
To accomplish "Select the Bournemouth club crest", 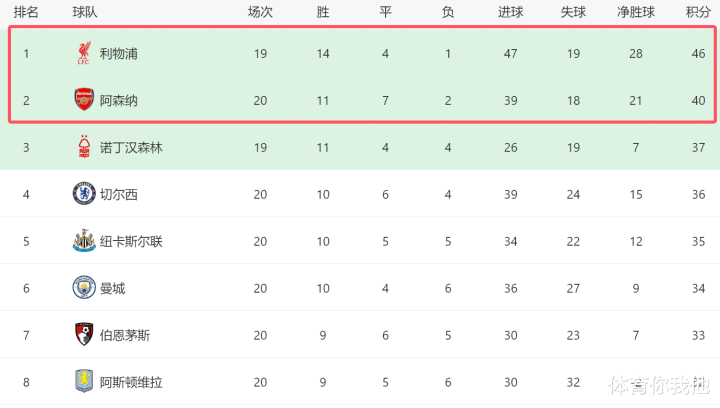I will (x=84, y=335).
